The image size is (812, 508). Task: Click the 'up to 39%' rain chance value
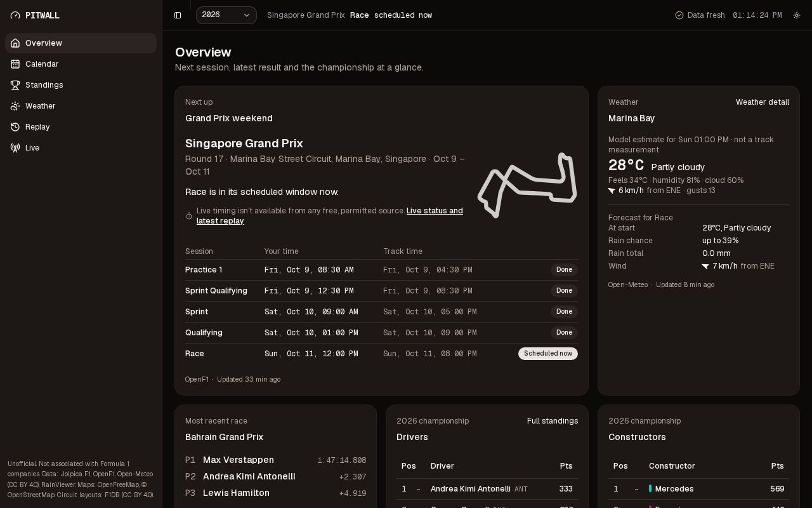tap(720, 241)
